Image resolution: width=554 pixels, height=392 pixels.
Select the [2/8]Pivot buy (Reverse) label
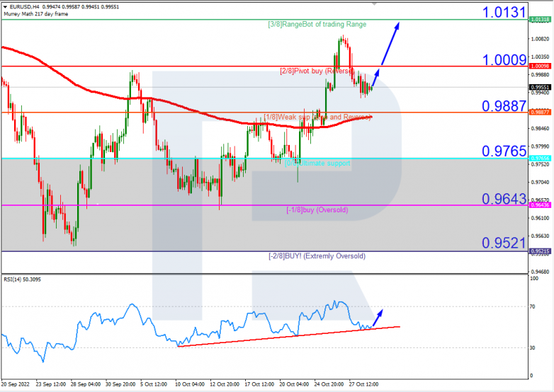[317, 71]
